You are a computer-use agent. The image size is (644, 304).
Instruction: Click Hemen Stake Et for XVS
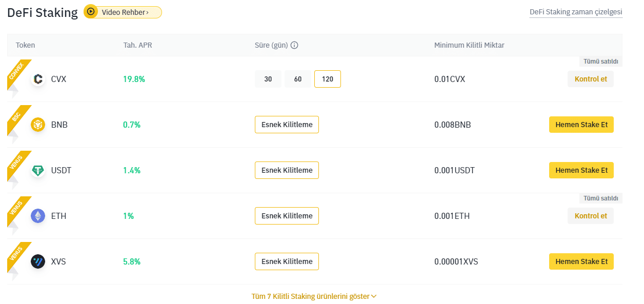pyautogui.click(x=581, y=261)
